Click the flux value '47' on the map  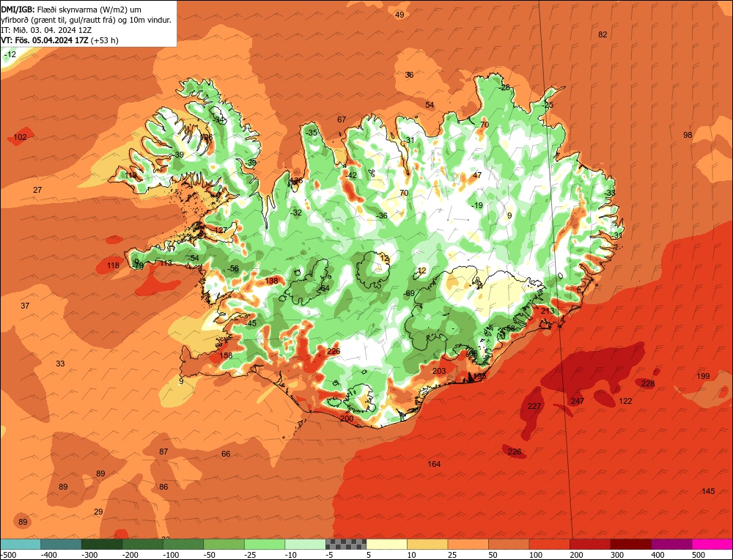coord(477,176)
